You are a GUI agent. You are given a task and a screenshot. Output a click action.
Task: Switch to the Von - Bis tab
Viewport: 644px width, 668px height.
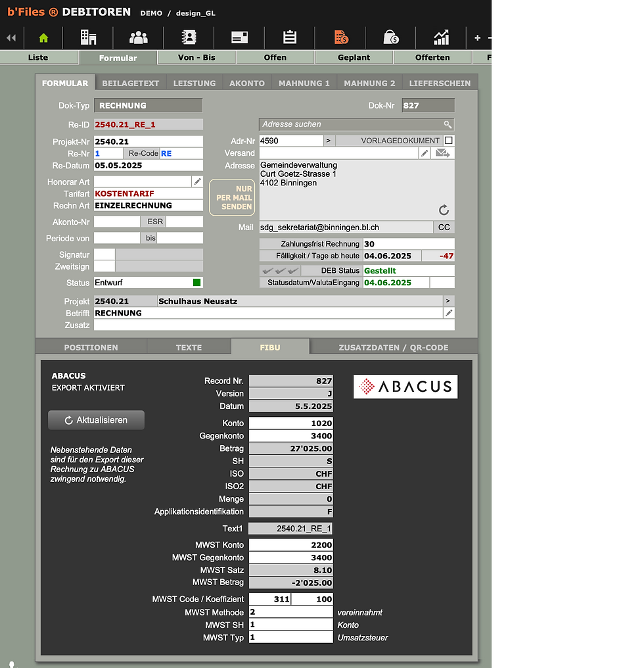click(196, 57)
